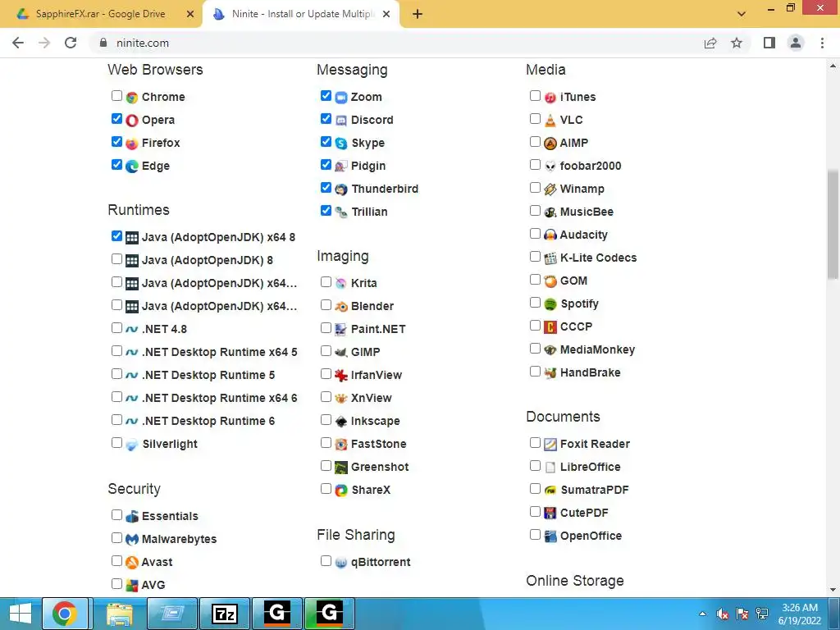Click the Malwarebytes icon
This screenshot has height=630, width=840.
click(132, 540)
